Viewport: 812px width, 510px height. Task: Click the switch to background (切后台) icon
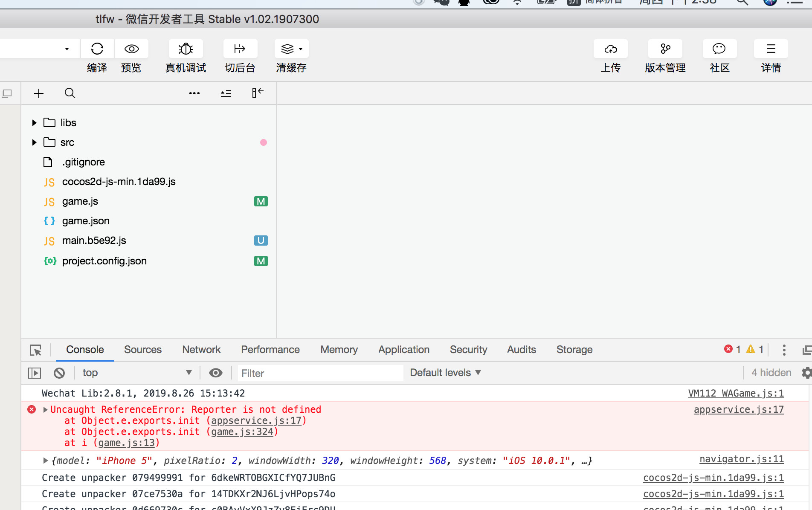(x=240, y=49)
